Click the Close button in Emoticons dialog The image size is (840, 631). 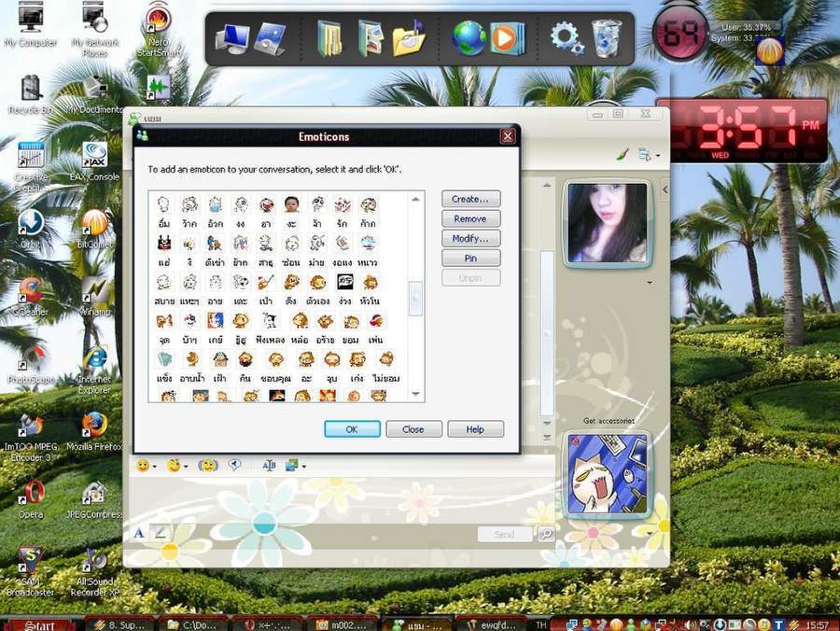[x=413, y=429]
